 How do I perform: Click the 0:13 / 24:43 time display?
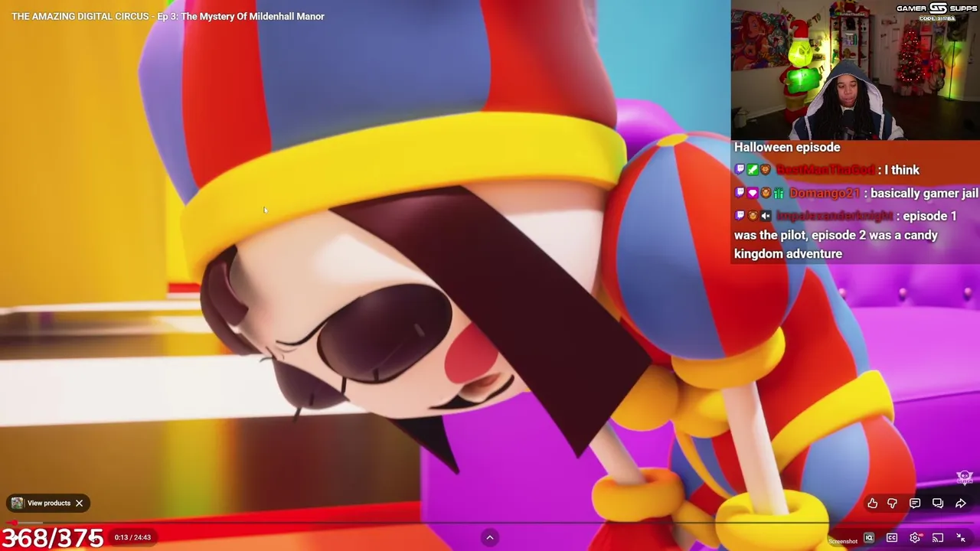[132, 537]
